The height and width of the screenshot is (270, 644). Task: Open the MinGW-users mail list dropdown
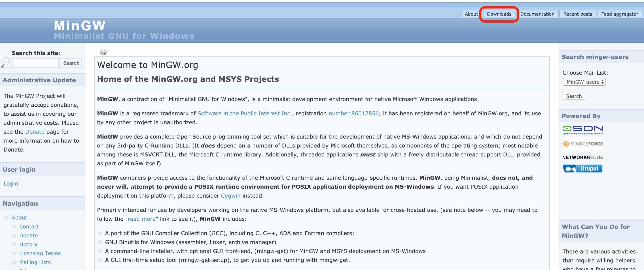coord(584,82)
